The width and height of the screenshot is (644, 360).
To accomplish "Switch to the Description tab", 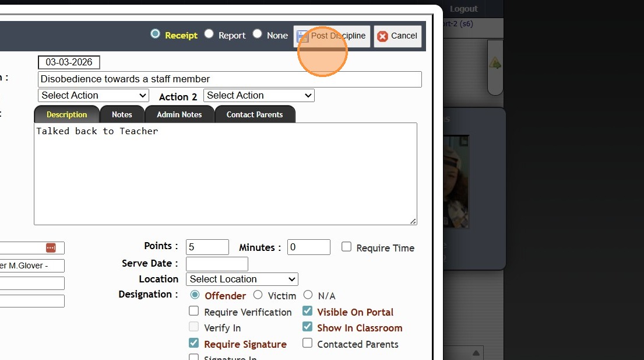I will pos(66,114).
